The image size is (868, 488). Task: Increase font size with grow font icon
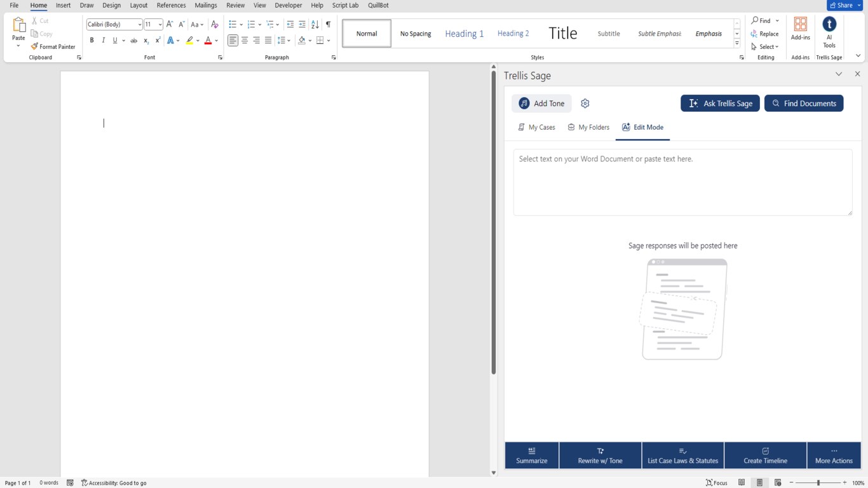[x=170, y=24]
